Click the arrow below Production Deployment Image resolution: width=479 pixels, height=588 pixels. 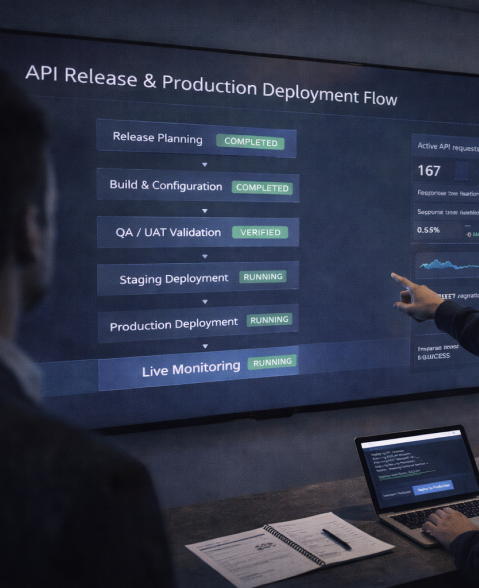(205, 346)
